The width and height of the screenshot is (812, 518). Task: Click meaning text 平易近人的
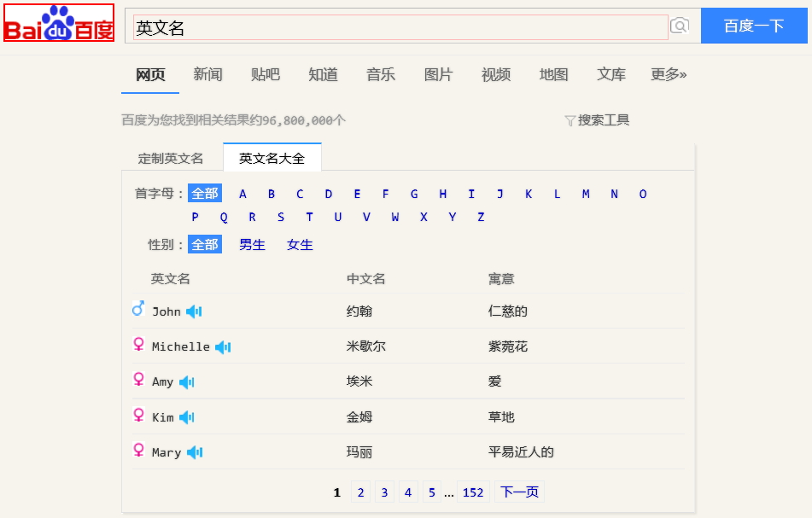coord(521,451)
